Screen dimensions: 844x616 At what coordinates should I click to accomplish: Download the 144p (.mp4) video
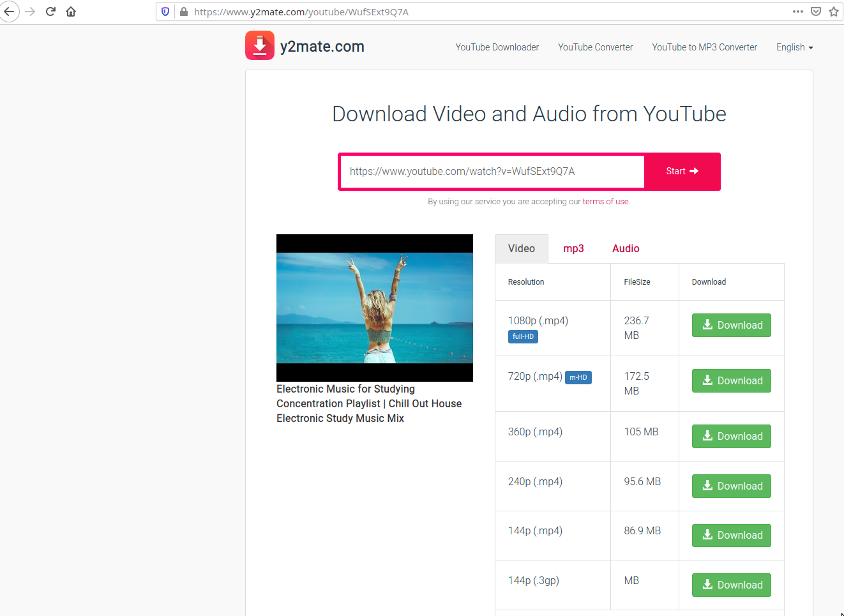click(x=732, y=536)
